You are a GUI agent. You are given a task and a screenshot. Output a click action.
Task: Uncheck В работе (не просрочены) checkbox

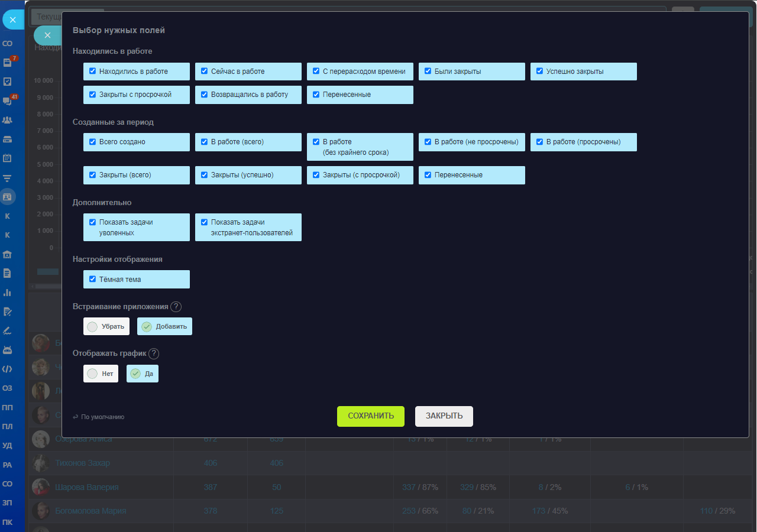pyautogui.click(x=428, y=141)
